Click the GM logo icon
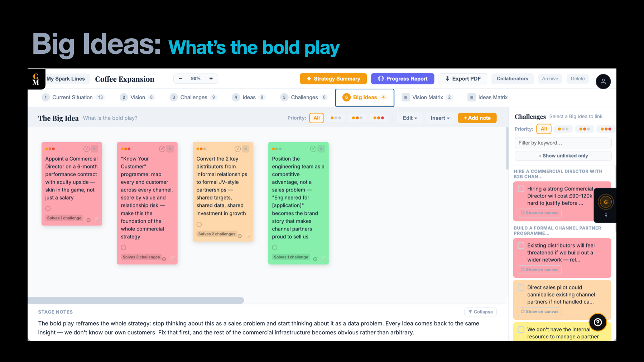The image size is (644, 362). coord(36,79)
